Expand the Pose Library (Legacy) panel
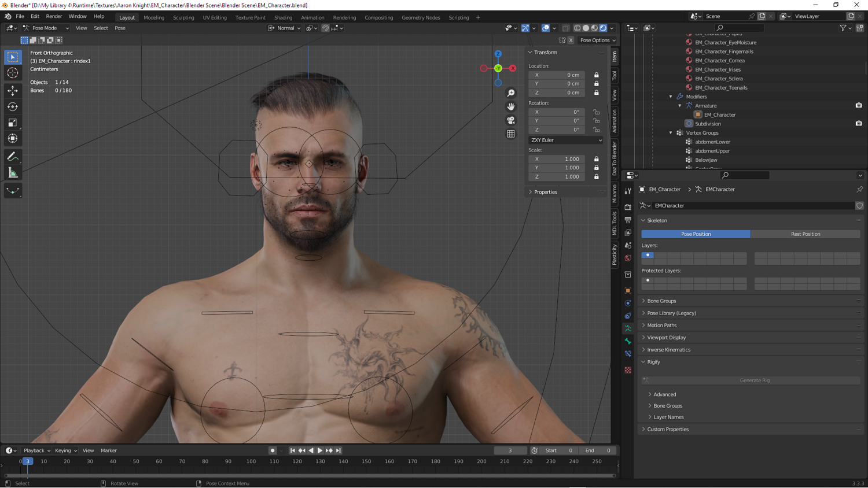Image resolution: width=868 pixels, height=488 pixels. pyautogui.click(x=671, y=313)
